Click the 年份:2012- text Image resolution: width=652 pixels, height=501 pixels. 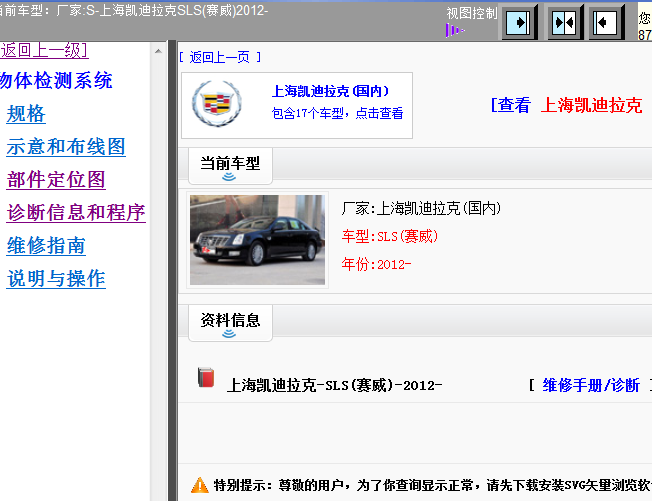pos(376,264)
